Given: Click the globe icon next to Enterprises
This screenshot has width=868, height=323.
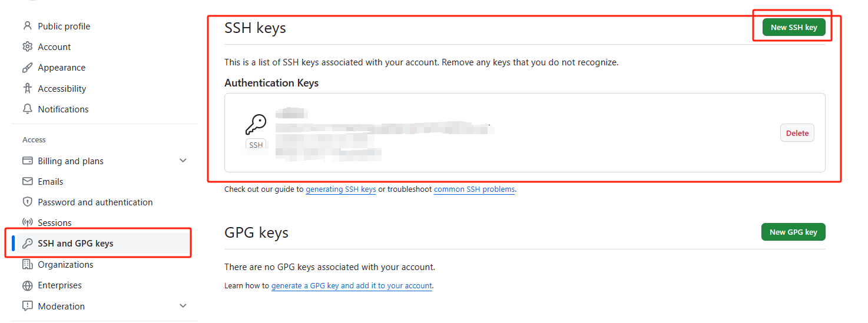Looking at the screenshot, I should [27, 285].
